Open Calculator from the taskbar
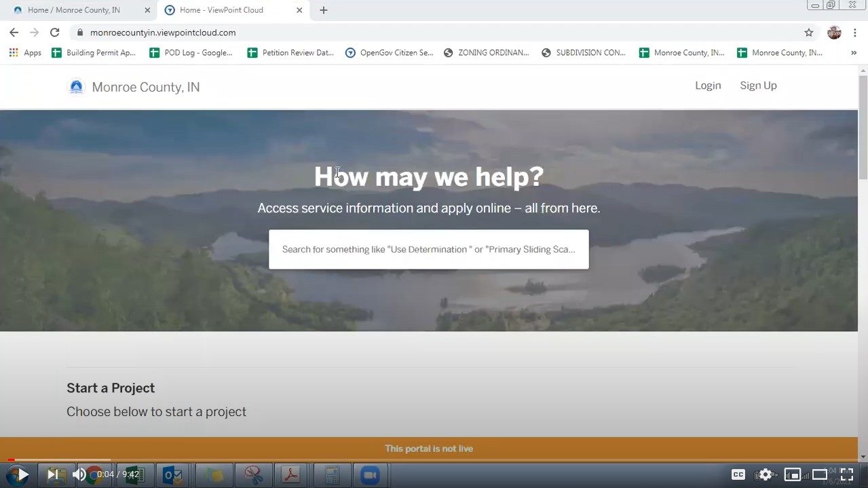The height and width of the screenshot is (488, 868). pyautogui.click(x=331, y=474)
